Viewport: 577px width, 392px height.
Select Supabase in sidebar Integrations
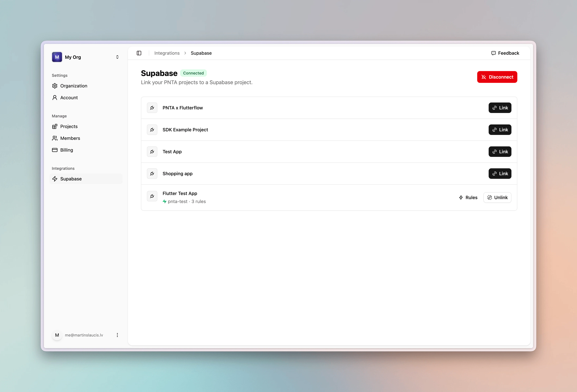(x=86, y=179)
